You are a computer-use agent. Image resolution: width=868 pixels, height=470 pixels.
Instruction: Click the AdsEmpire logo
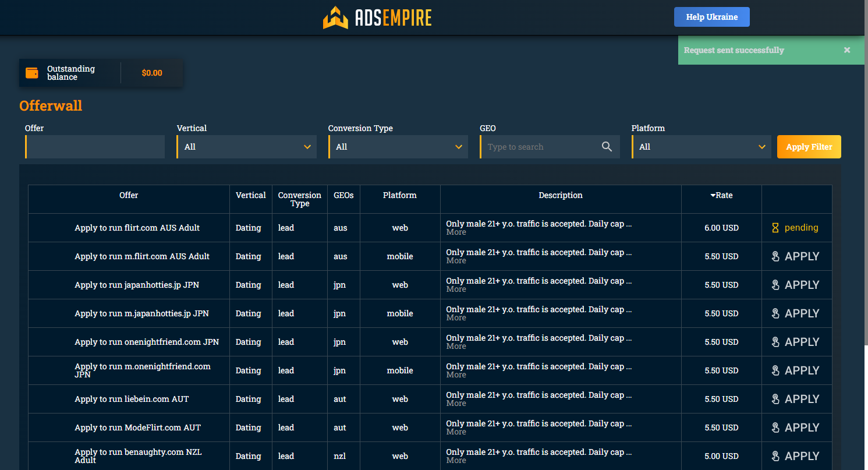click(x=377, y=17)
